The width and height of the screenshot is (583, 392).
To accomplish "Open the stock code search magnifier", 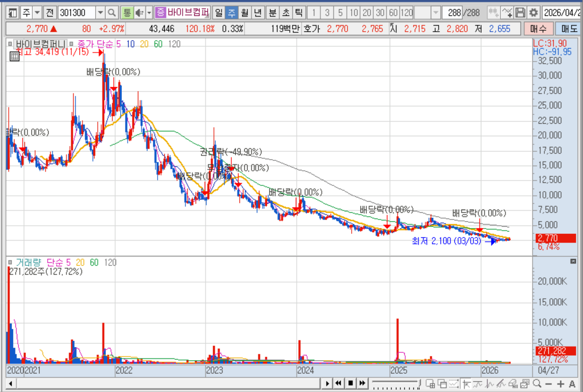I will [112, 13].
